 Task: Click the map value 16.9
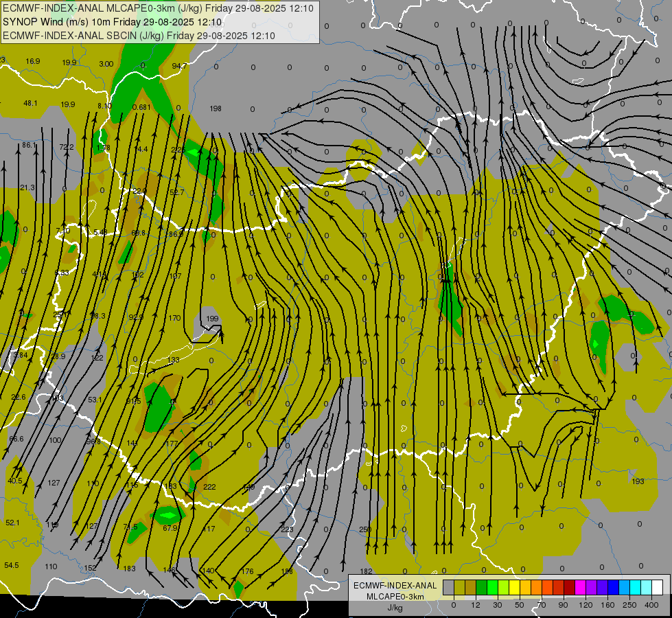click(32, 61)
